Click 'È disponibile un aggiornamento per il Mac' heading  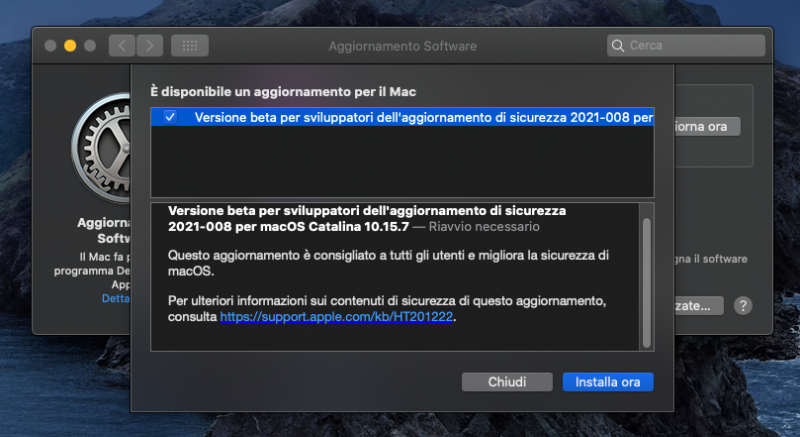[x=283, y=92]
